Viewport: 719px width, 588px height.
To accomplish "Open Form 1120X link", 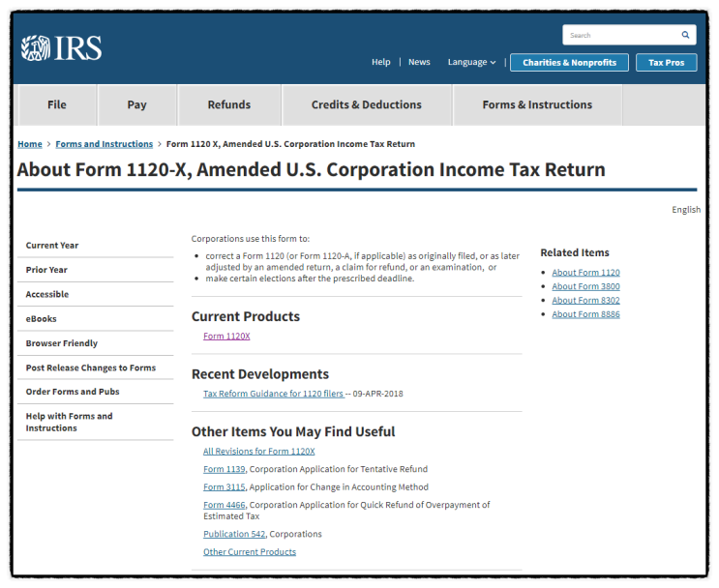I will pyautogui.click(x=226, y=336).
